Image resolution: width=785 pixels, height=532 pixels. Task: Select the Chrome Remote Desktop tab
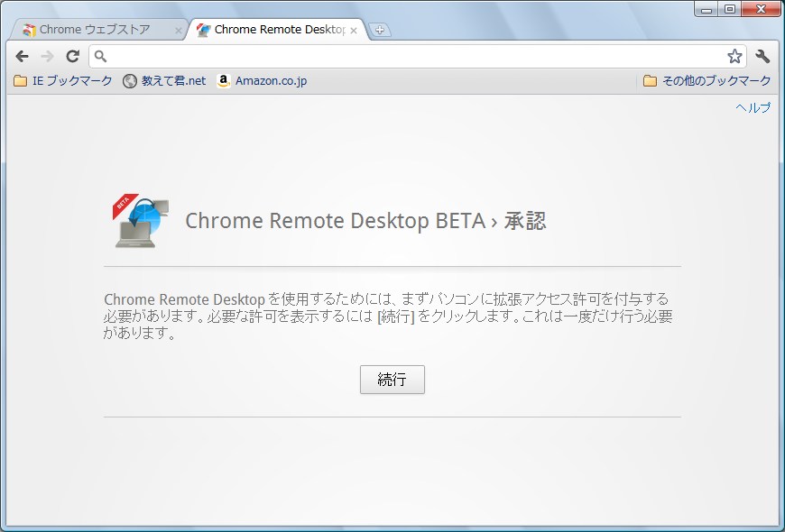[x=278, y=30]
